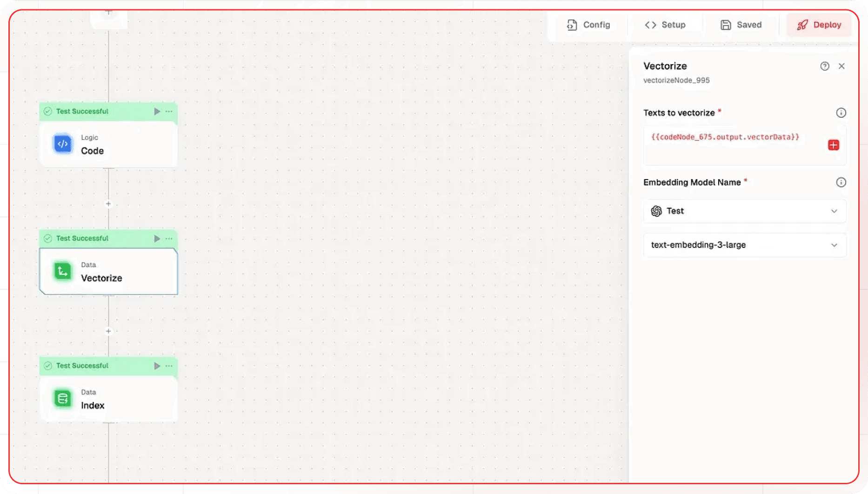The height and width of the screenshot is (494, 868).
Task: Open the Setup tab
Action: tap(665, 25)
